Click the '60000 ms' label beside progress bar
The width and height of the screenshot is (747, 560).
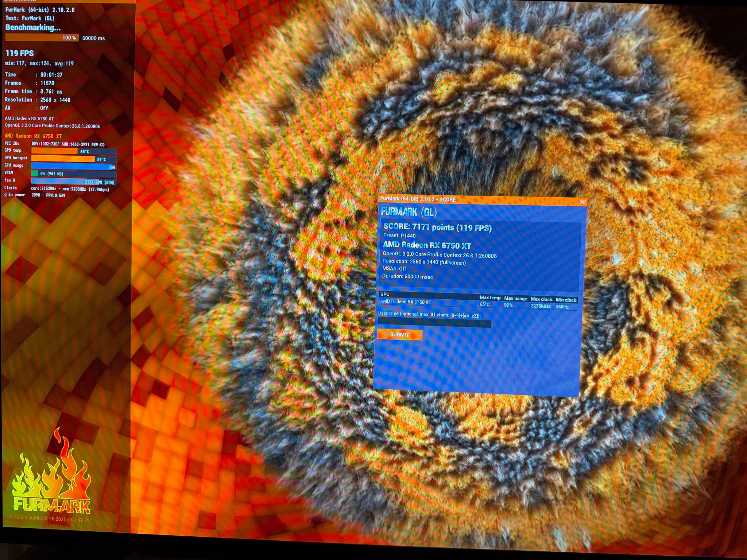coord(93,38)
